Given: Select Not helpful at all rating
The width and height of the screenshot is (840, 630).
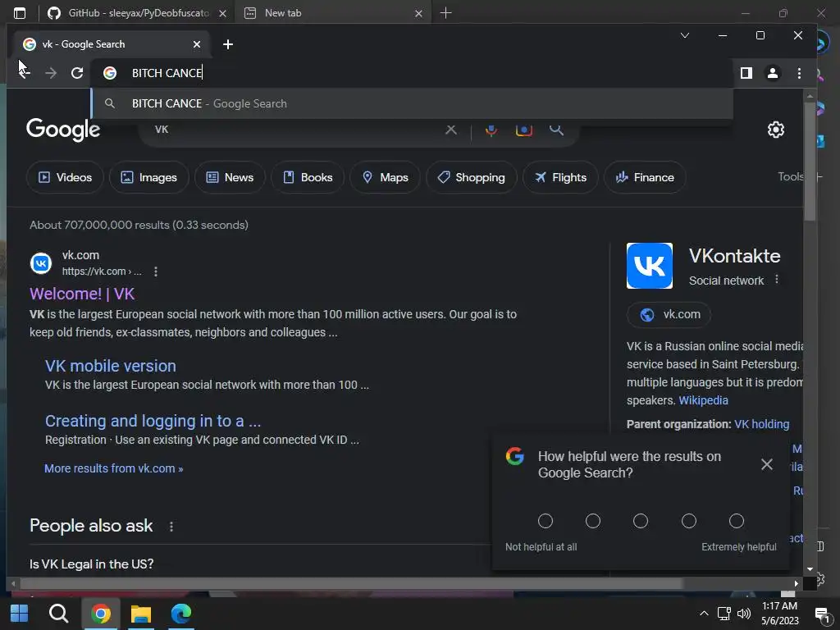Looking at the screenshot, I should click(x=546, y=521).
